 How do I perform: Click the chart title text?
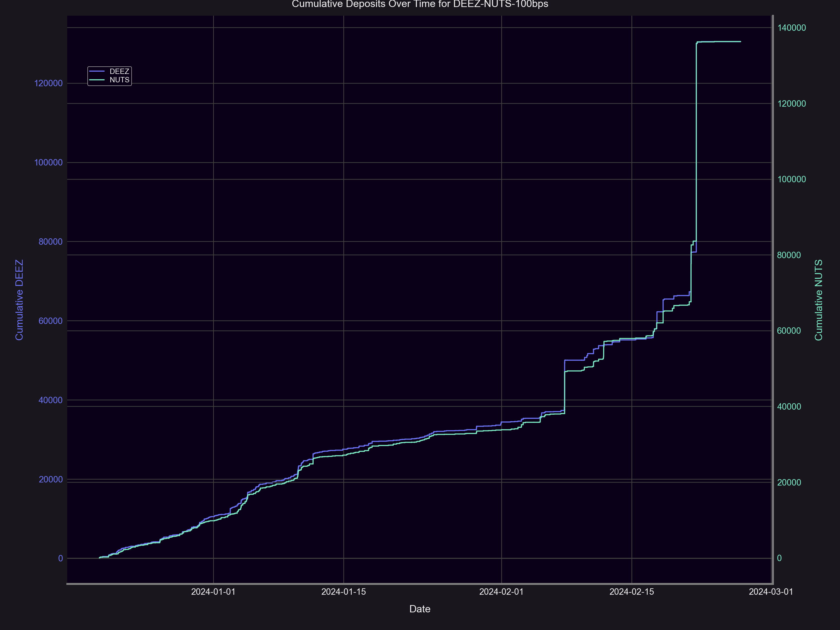[x=420, y=4]
